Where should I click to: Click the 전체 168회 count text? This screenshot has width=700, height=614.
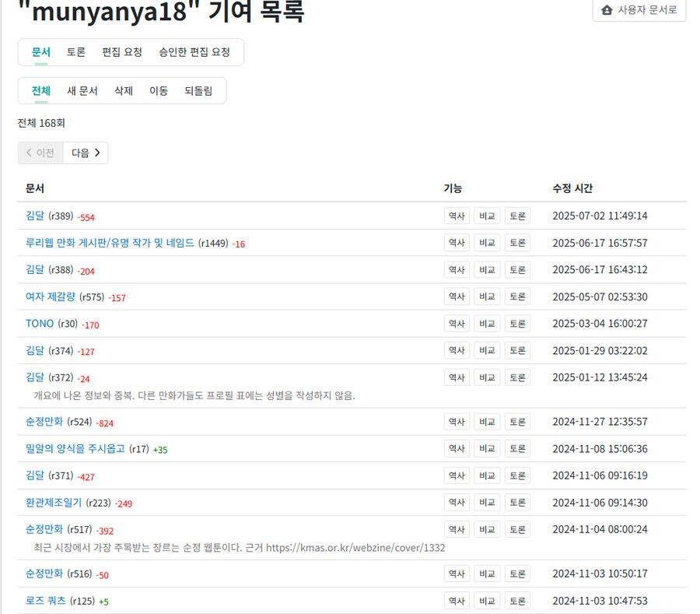(41, 123)
